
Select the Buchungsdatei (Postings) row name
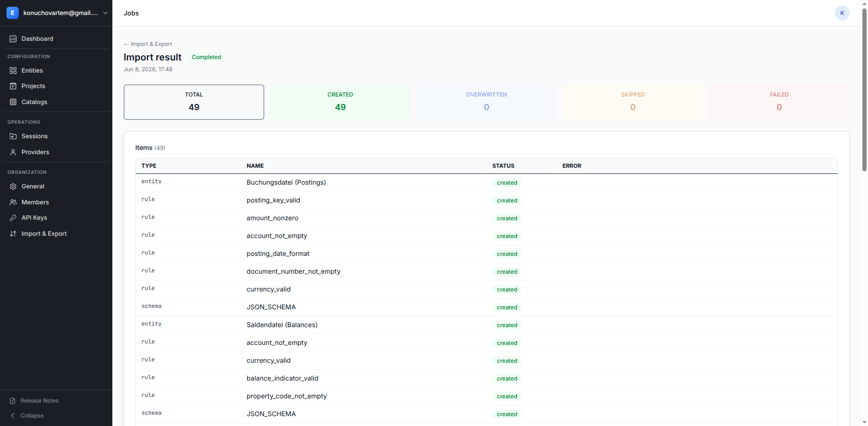[x=286, y=183]
